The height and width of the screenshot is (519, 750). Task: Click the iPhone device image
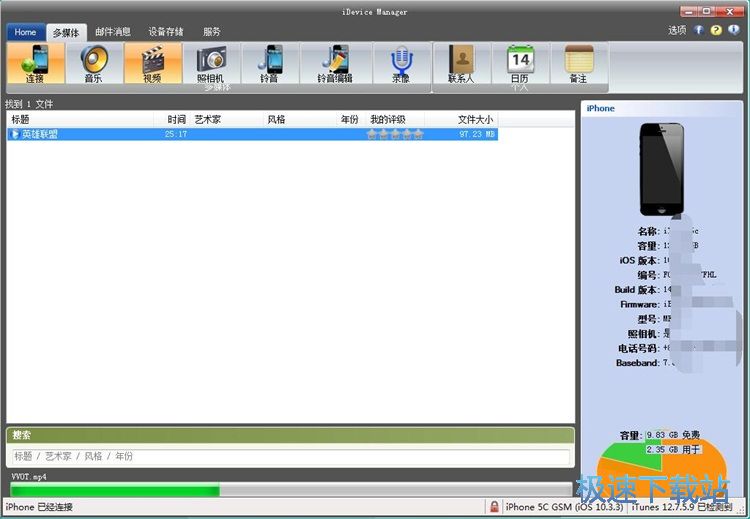click(662, 169)
